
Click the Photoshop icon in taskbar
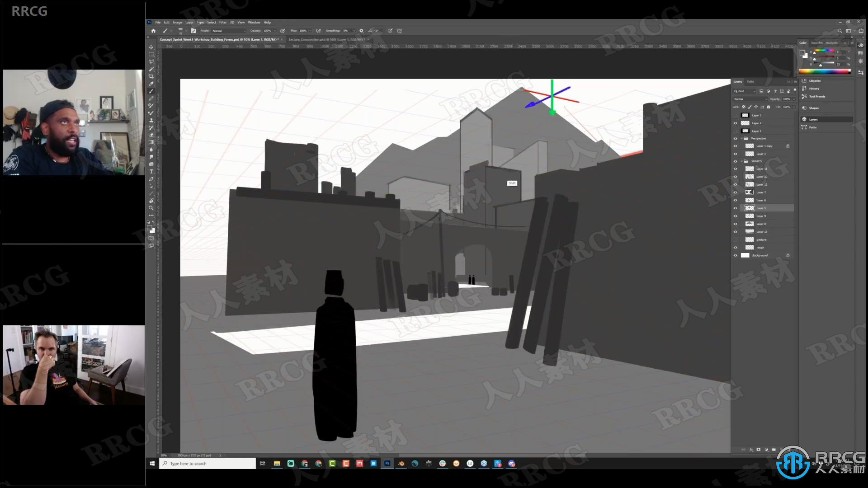[387, 464]
